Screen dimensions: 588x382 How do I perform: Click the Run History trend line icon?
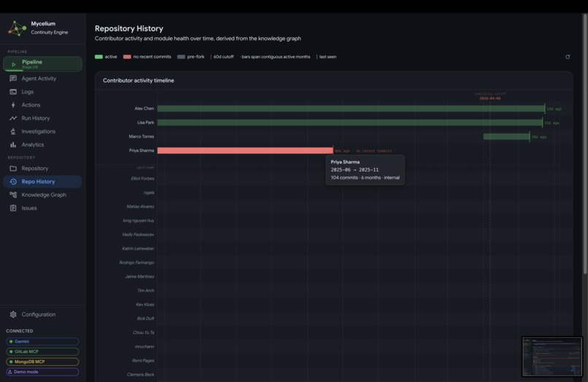coord(13,118)
